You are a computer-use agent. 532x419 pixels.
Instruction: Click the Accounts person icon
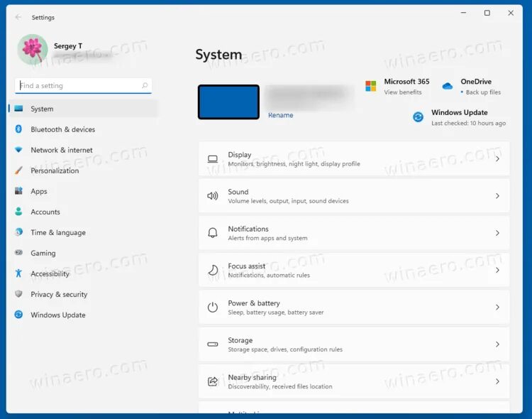(18, 212)
